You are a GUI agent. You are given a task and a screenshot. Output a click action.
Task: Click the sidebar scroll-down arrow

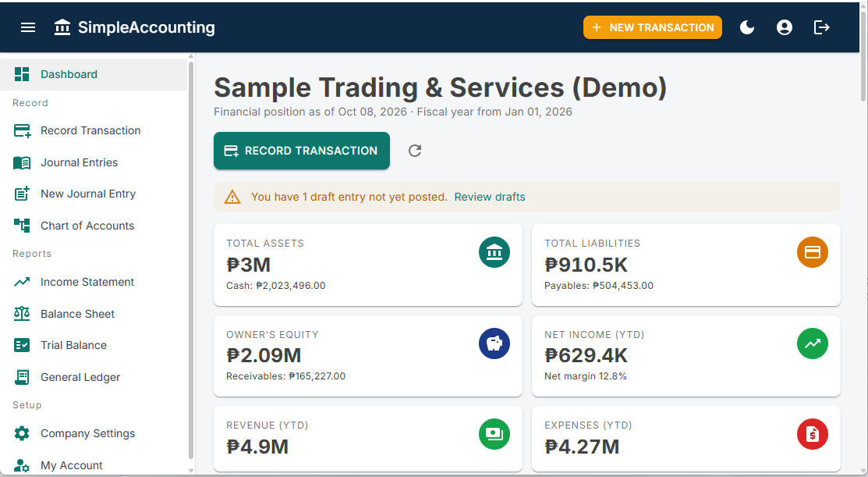pos(191,471)
